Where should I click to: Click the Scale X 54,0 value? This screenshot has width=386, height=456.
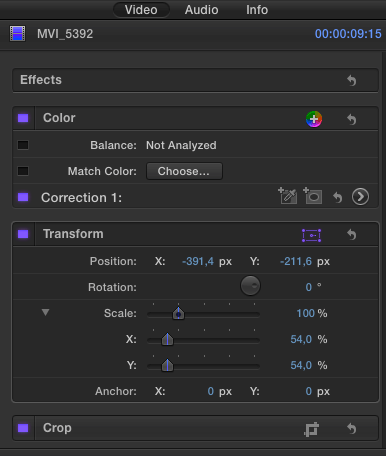[x=301, y=339]
